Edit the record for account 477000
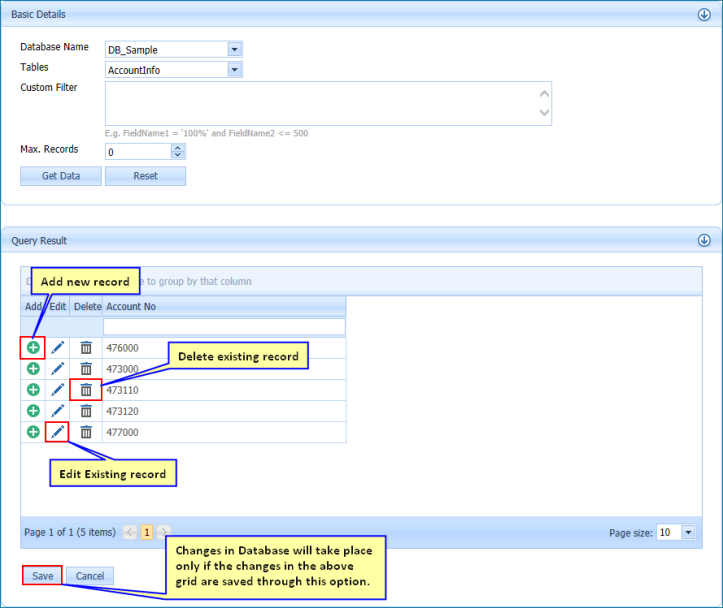This screenshot has width=723, height=608. click(58, 432)
